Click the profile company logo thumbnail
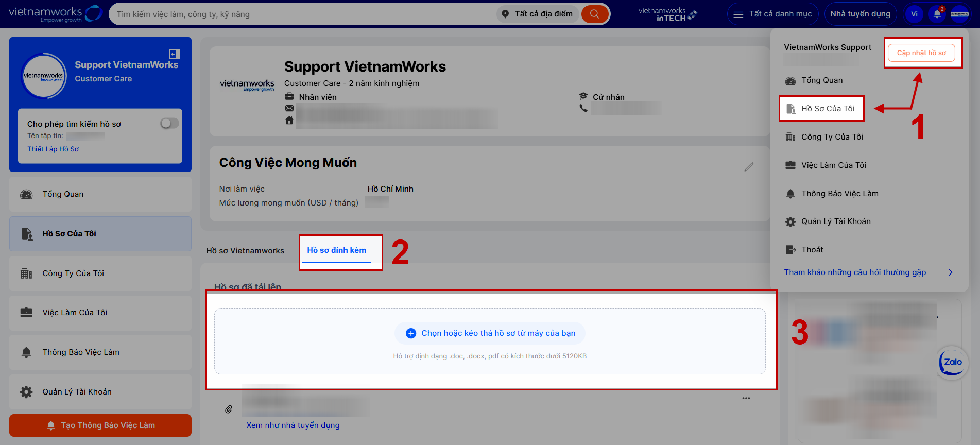 click(247, 85)
